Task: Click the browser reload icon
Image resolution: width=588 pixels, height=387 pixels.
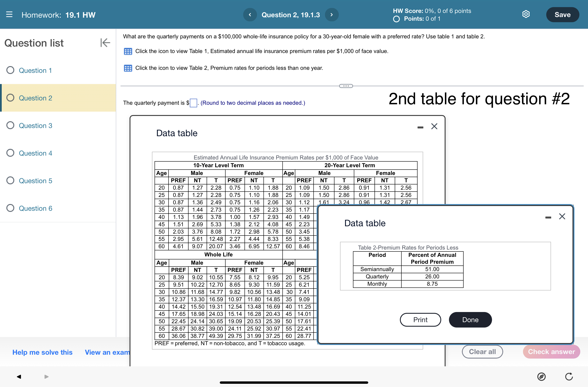Action: [569, 376]
